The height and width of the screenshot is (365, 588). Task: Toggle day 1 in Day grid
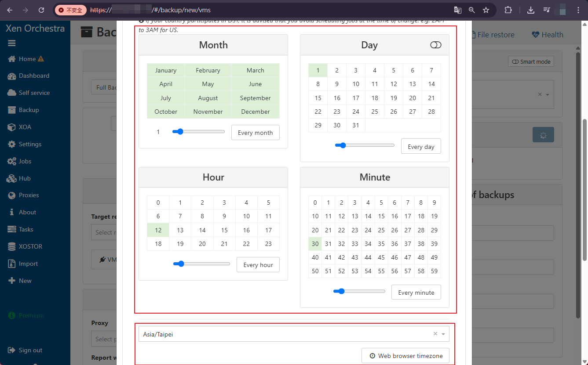pos(318,70)
